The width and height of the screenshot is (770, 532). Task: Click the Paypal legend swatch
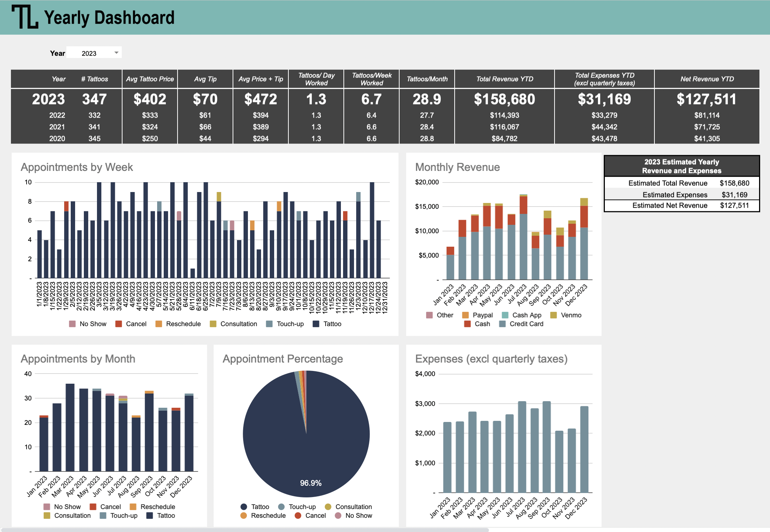(x=465, y=315)
